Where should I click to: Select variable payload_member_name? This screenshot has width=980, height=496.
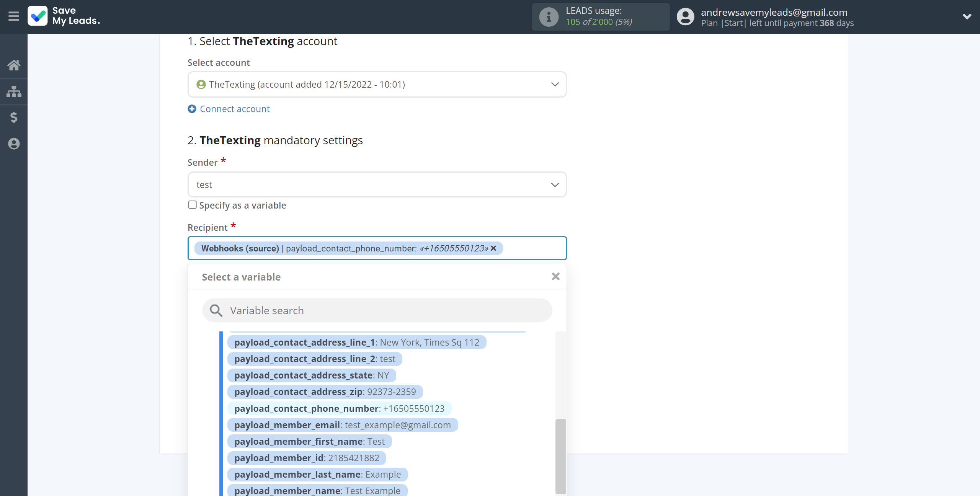click(317, 491)
